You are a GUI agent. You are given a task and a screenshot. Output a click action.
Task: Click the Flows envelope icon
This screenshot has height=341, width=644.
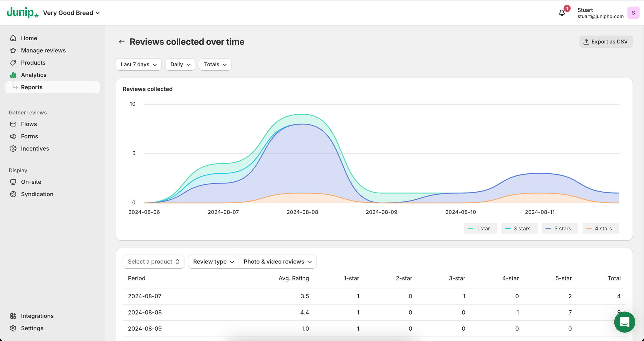click(13, 124)
